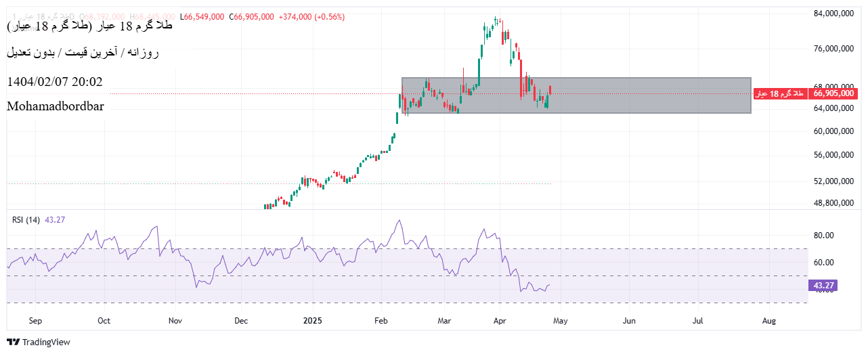Click the 84,000,000 price axis label
The image size is (868, 354).
point(833,14)
